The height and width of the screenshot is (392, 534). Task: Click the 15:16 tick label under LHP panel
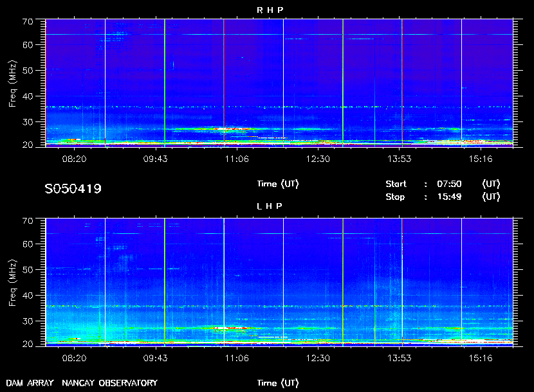480,359
